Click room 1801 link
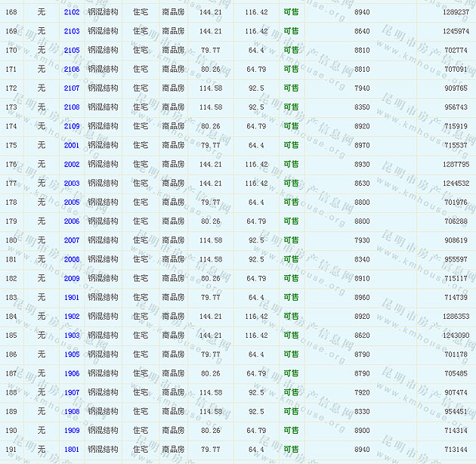The width and height of the screenshot is (476, 464). click(72, 450)
